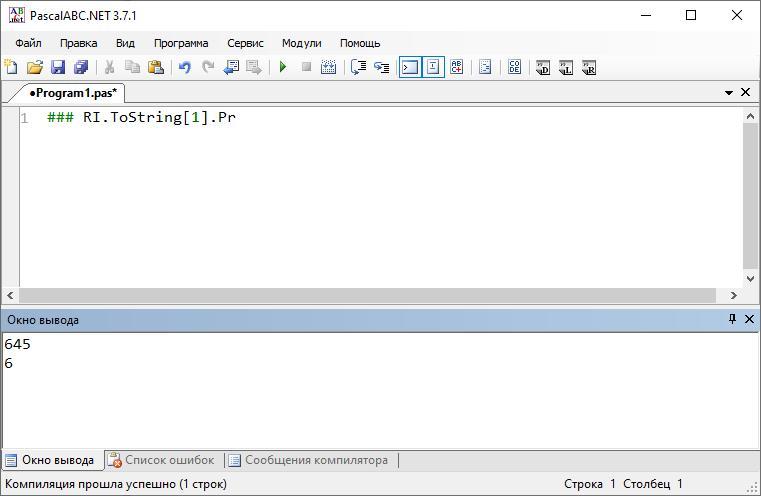Click the vertical scrollbar thumb in editor
This screenshot has height=496, width=761.
(x=750, y=196)
